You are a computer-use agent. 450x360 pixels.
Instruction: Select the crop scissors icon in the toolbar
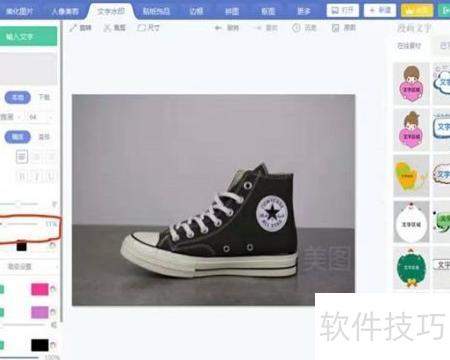point(107,28)
